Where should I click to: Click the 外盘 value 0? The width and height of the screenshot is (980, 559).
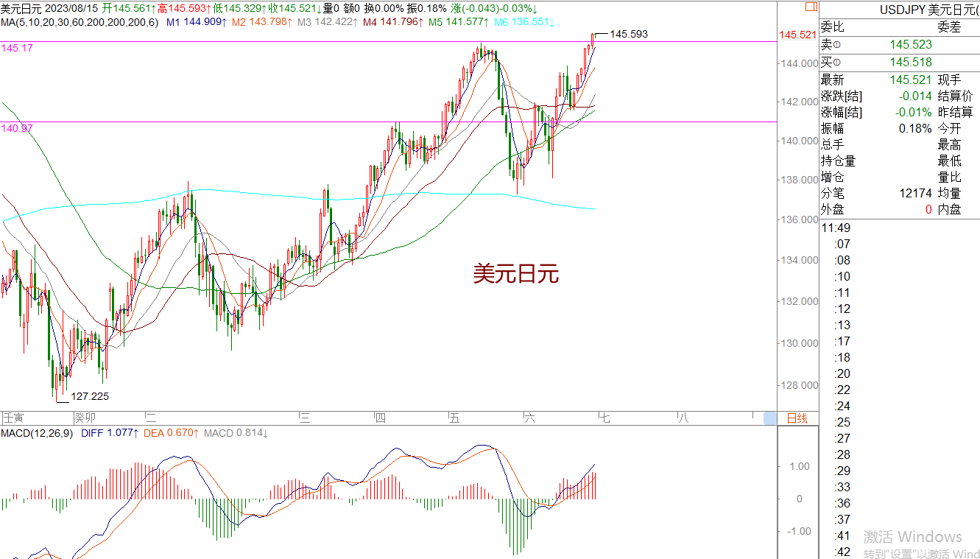tap(929, 209)
